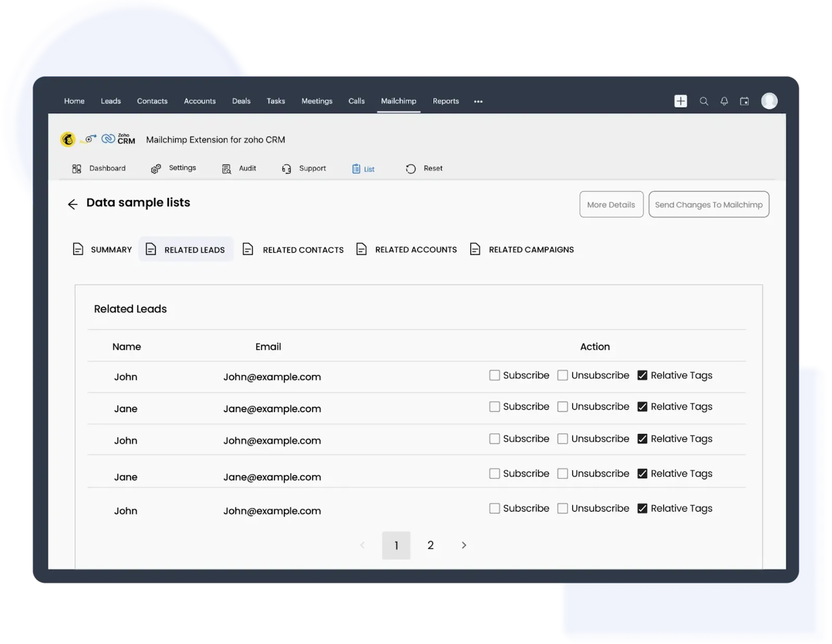Click the Related Accounts document icon

click(x=361, y=249)
